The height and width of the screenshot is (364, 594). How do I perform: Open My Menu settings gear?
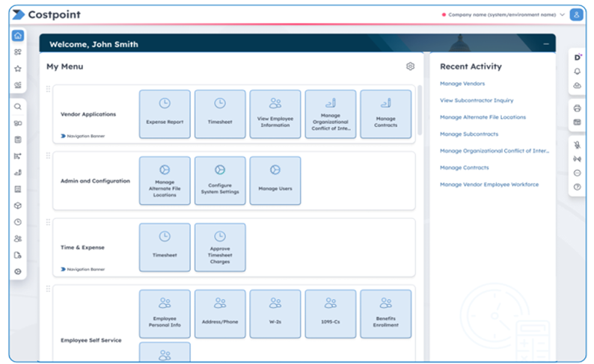pos(410,67)
